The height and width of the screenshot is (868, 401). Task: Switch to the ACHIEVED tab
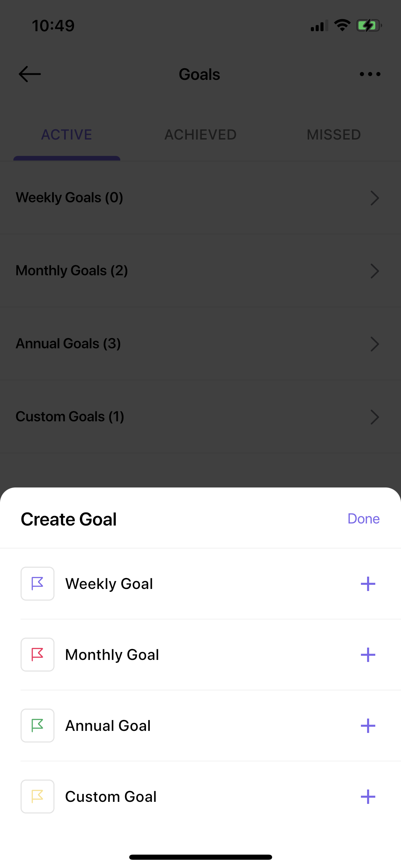pos(200,135)
